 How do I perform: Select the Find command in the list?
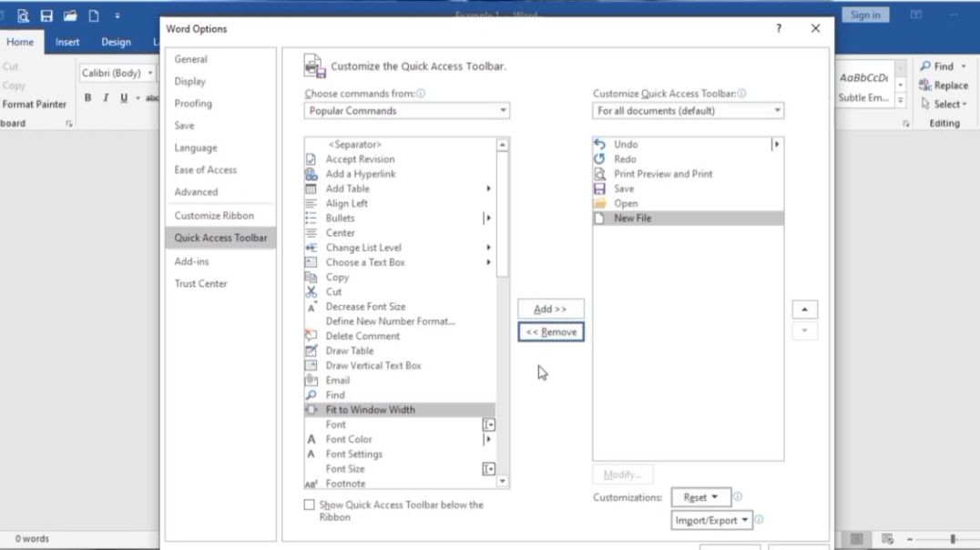[336, 394]
